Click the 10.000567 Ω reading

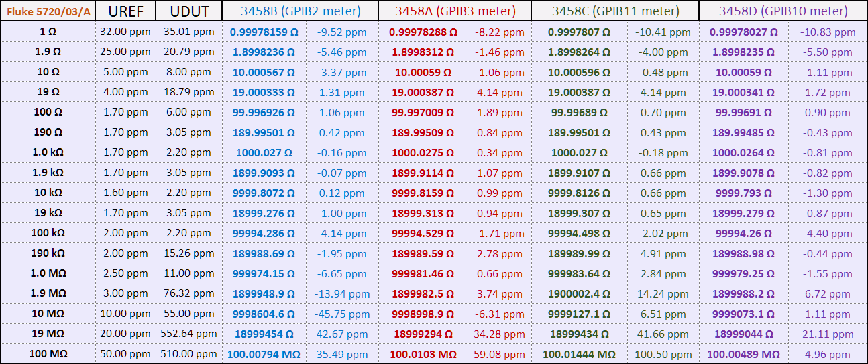(x=264, y=73)
